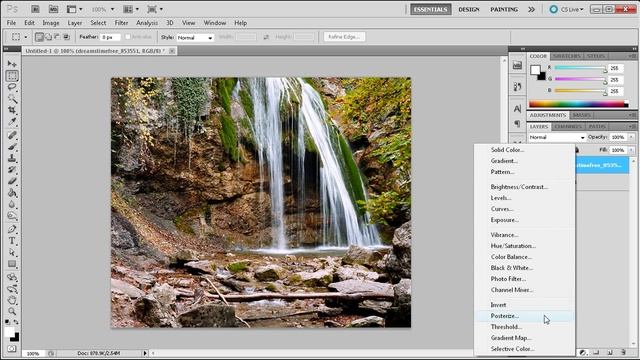Screen dimensions: 640x360
Task: Launch Mini Bridge from the application bar
Action: (53, 9)
